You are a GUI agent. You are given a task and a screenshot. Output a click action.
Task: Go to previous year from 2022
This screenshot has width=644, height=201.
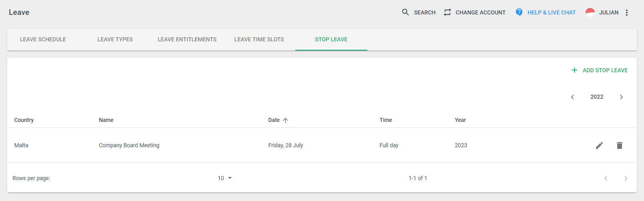572,97
